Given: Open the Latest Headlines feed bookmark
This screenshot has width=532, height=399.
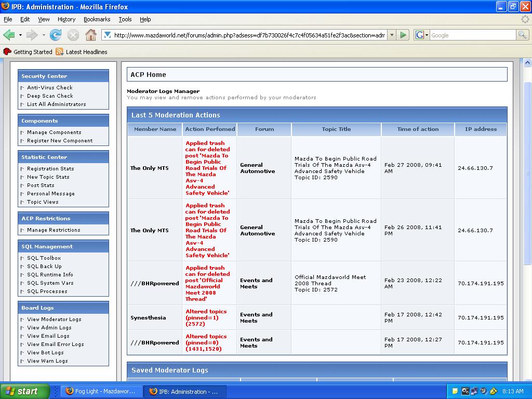Looking at the screenshot, I should coord(82,52).
